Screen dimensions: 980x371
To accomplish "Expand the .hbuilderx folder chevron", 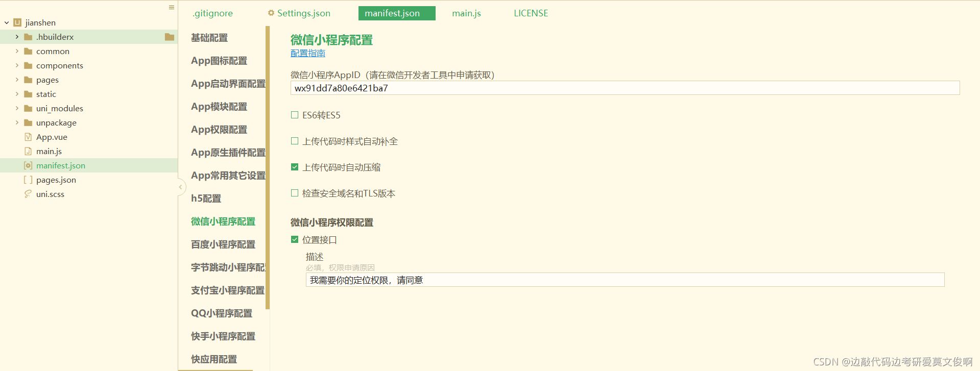I will point(17,37).
